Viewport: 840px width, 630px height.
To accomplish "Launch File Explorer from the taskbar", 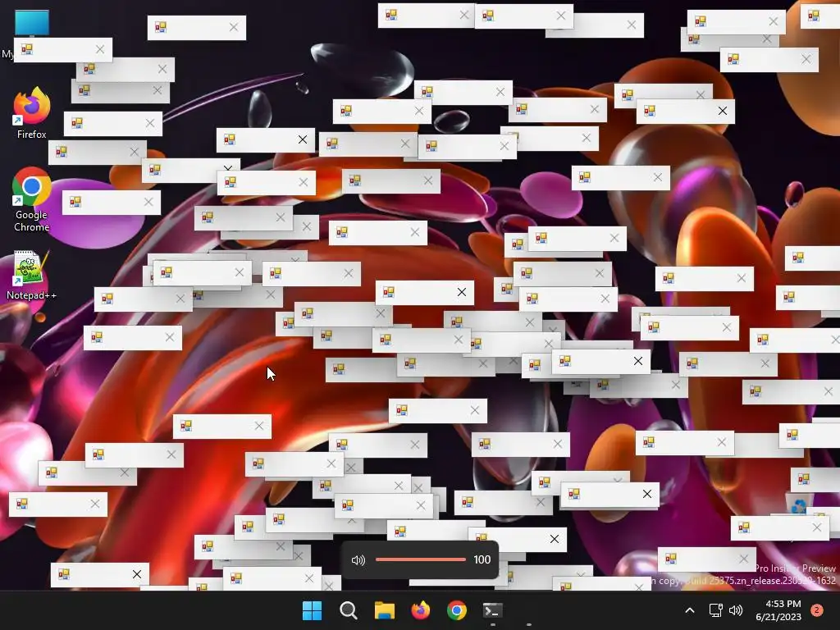I will [x=384, y=610].
